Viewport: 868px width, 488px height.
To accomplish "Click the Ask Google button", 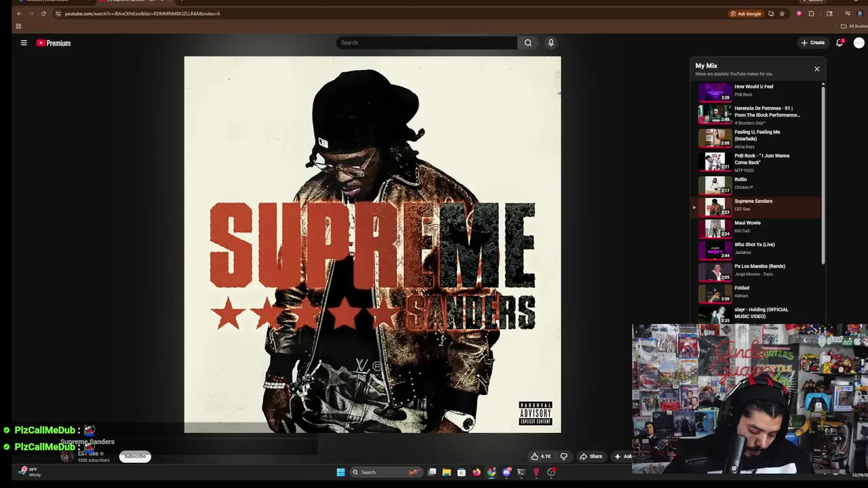I will pyautogui.click(x=746, y=14).
